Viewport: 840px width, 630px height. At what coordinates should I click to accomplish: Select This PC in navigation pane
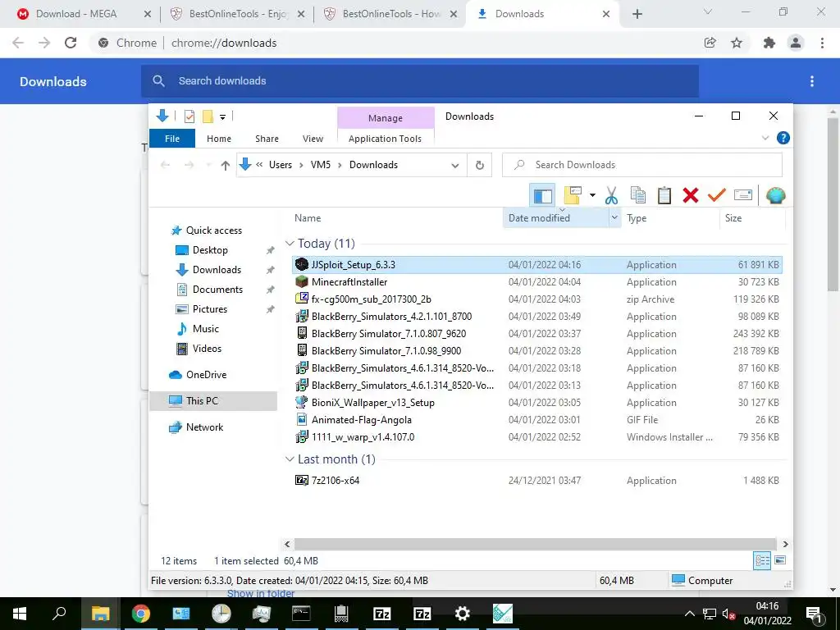point(213,400)
